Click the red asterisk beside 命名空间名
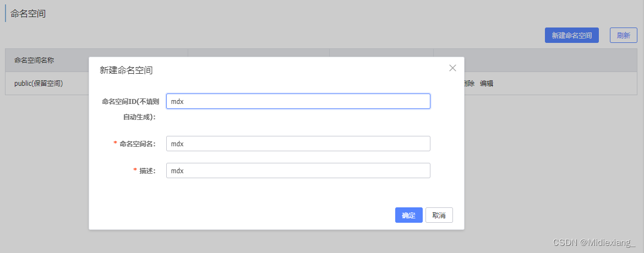 click(x=116, y=144)
